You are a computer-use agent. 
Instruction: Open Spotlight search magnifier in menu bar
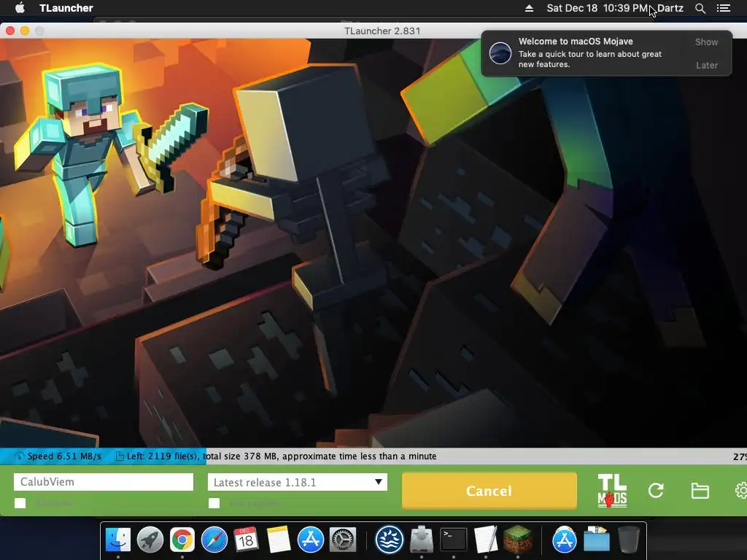pos(700,8)
